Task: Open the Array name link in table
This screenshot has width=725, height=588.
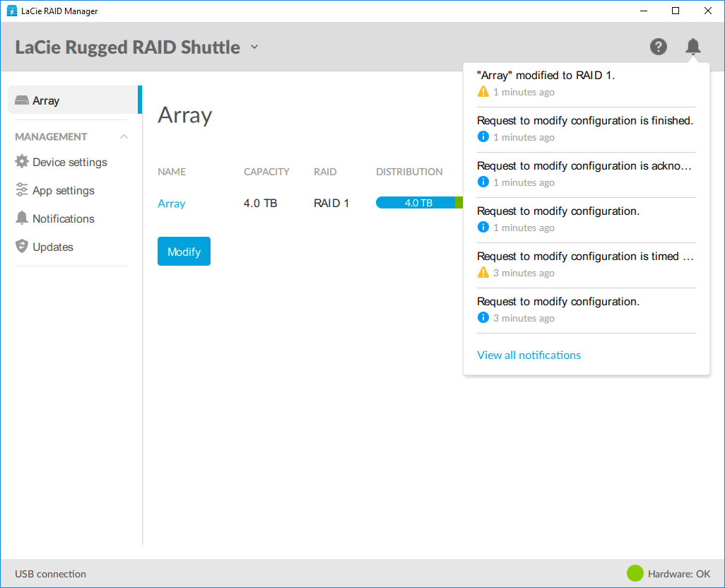Action: pyautogui.click(x=171, y=204)
